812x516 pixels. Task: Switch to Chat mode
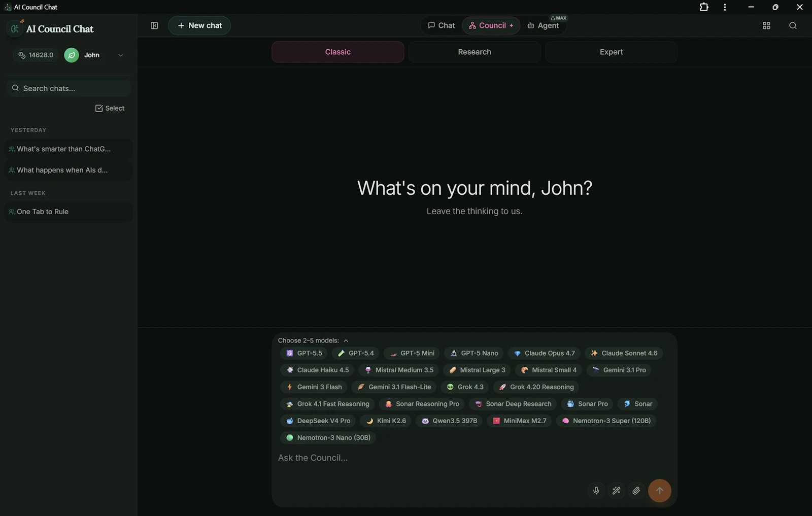[442, 25]
